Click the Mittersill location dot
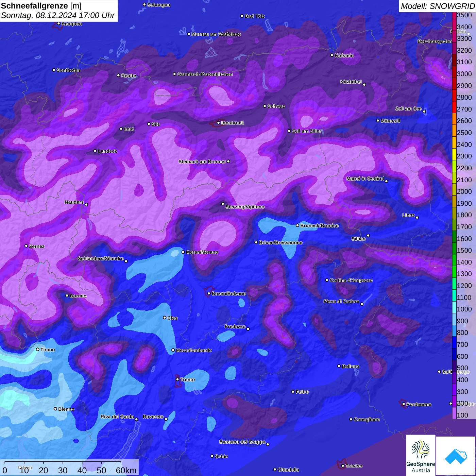Screen dimensions: 476x476 pos(378,121)
